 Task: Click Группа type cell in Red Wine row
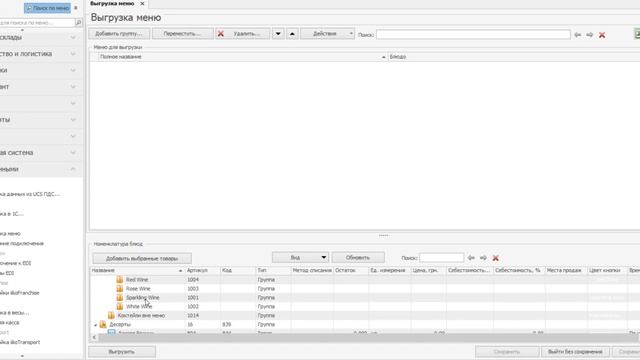click(266, 280)
